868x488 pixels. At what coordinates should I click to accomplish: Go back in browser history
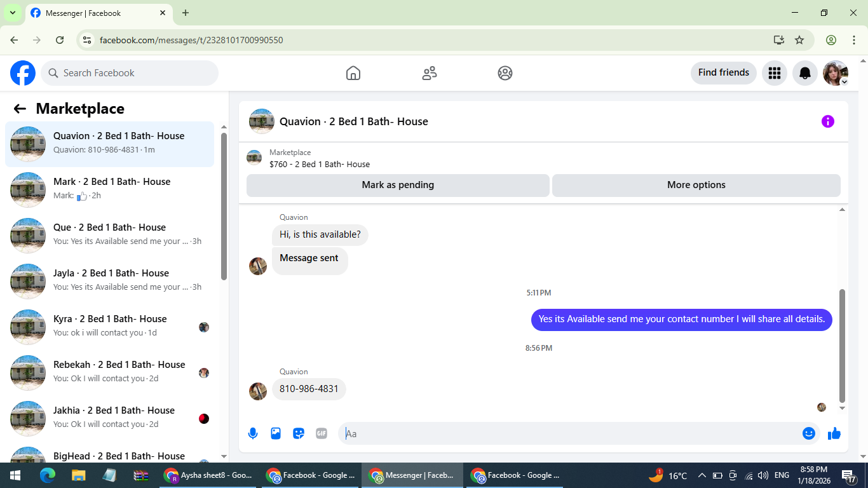(14, 40)
